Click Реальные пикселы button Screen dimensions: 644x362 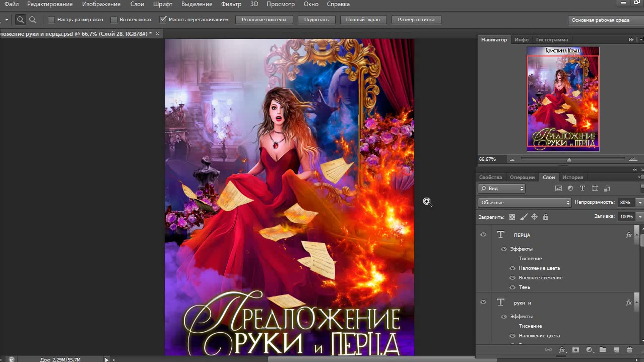coord(264,20)
